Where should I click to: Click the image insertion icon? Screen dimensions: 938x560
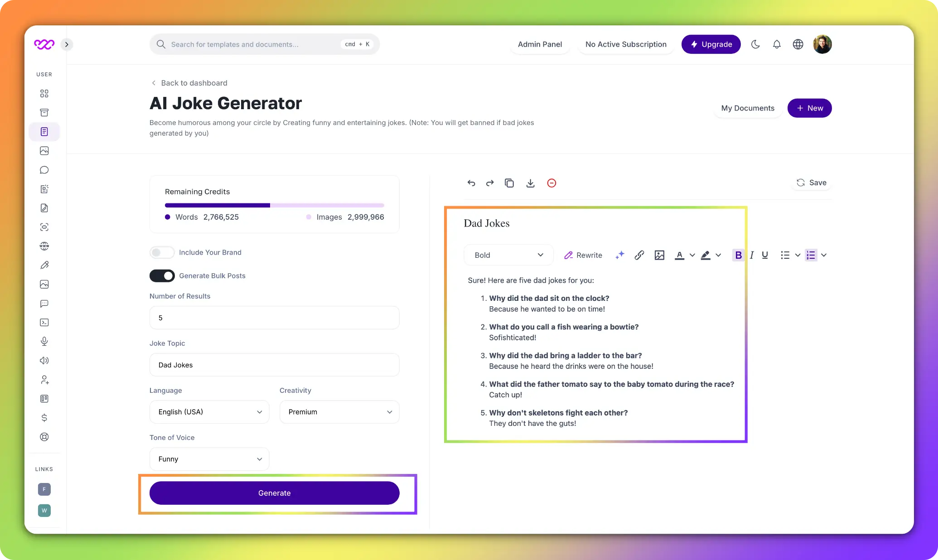click(x=659, y=255)
